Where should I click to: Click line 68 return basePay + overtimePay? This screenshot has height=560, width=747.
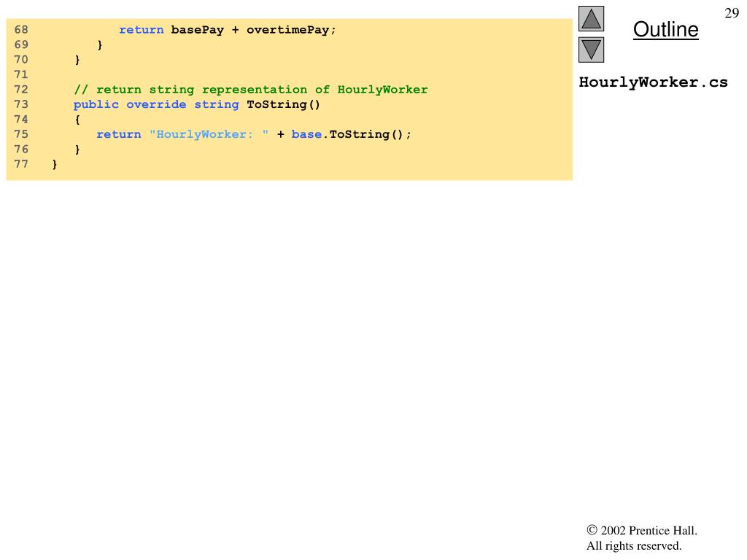[228, 30]
